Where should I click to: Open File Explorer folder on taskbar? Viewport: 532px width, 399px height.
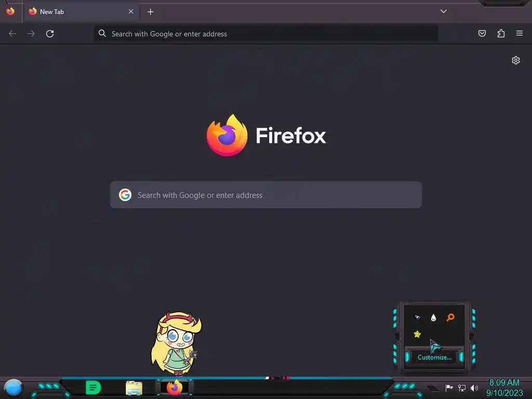[134, 388]
